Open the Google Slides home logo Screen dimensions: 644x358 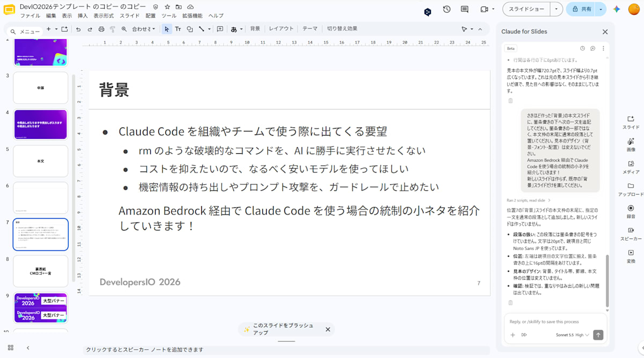[9, 10]
